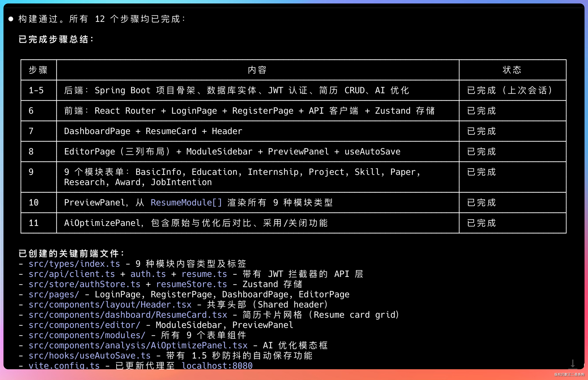This screenshot has height=380, width=588.
Task: Click the ResumeModule[] highlighted text in step 10
Action: (186, 203)
